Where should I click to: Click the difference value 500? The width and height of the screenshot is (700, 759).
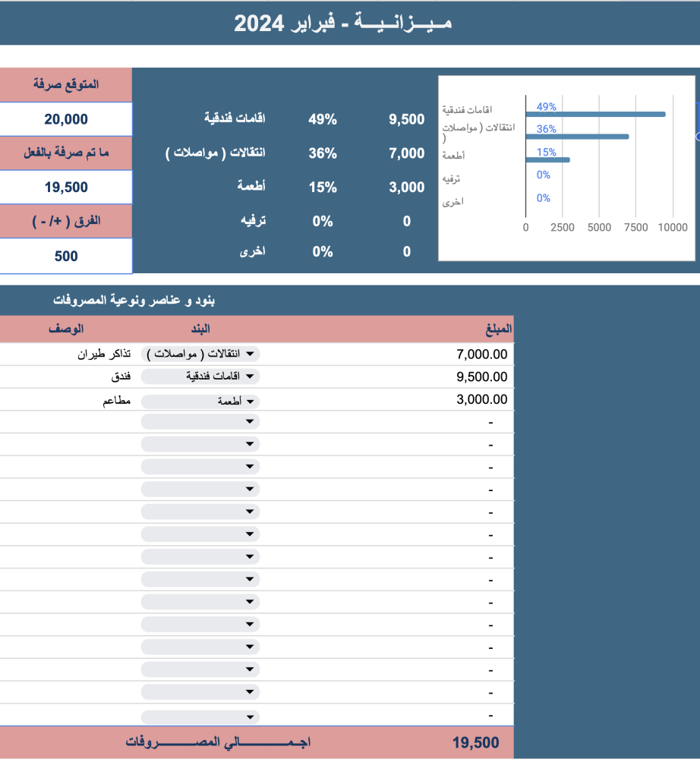click(66, 257)
